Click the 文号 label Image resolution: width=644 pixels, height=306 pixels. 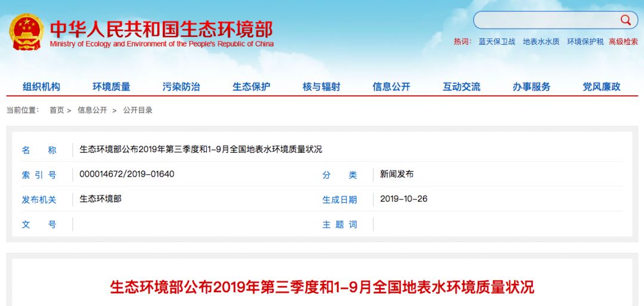tap(39, 225)
